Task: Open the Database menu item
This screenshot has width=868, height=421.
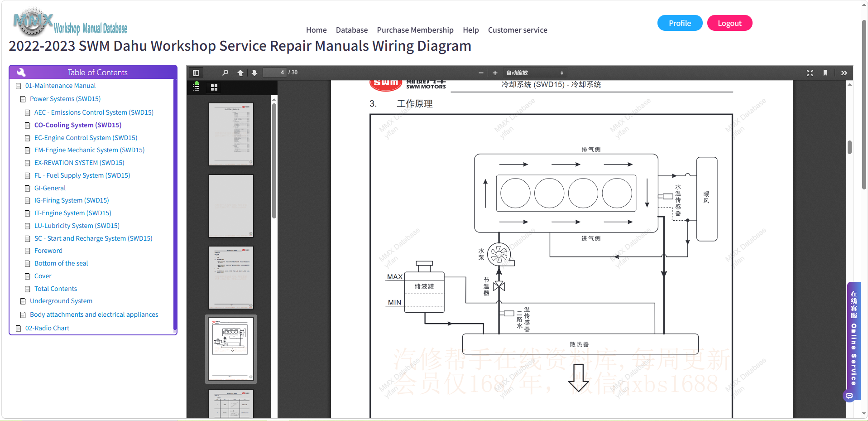Action: (x=351, y=30)
